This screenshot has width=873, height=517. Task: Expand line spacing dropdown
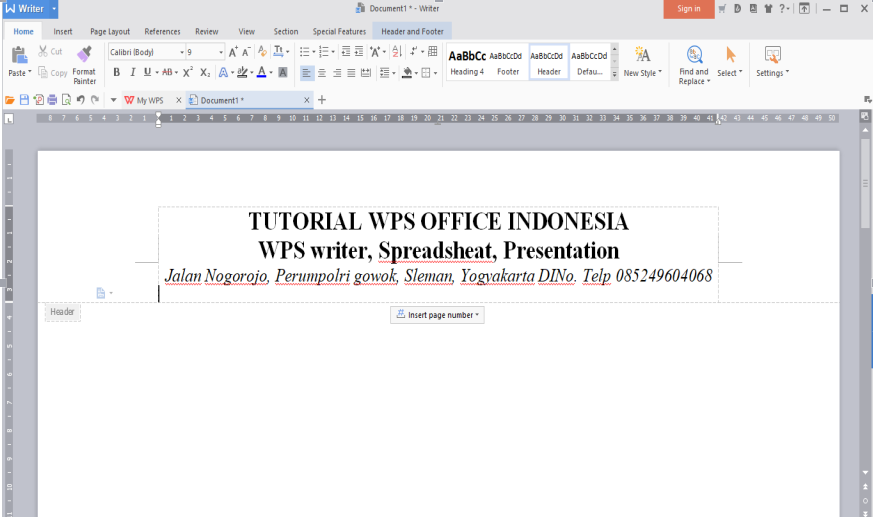point(394,73)
